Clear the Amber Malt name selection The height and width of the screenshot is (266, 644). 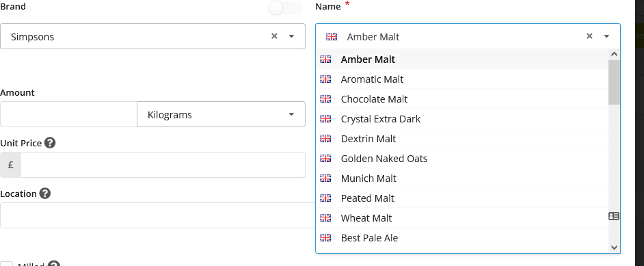click(589, 36)
